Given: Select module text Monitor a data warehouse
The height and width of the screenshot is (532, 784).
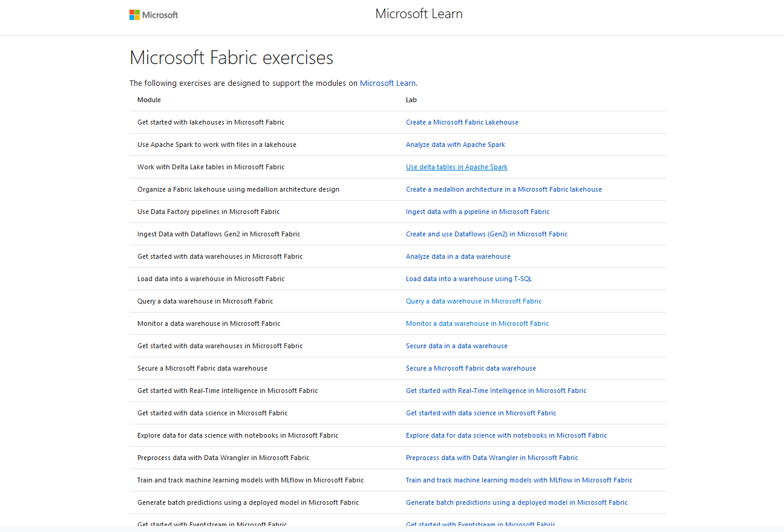Looking at the screenshot, I should pyautogui.click(x=209, y=323).
